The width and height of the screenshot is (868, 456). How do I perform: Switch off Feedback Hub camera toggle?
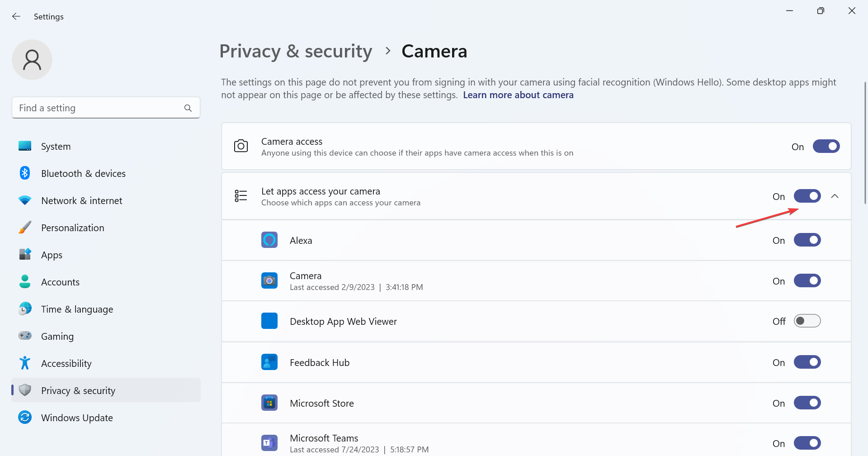pyautogui.click(x=807, y=362)
